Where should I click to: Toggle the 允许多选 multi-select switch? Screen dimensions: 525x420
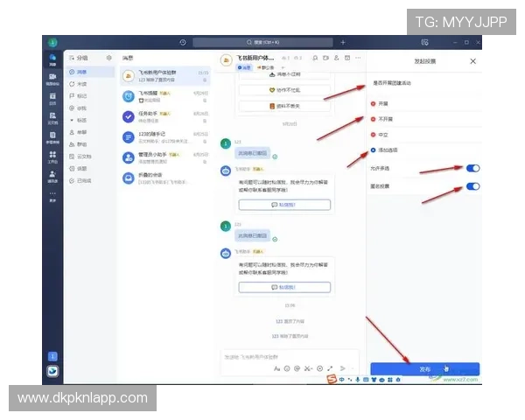point(472,168)
